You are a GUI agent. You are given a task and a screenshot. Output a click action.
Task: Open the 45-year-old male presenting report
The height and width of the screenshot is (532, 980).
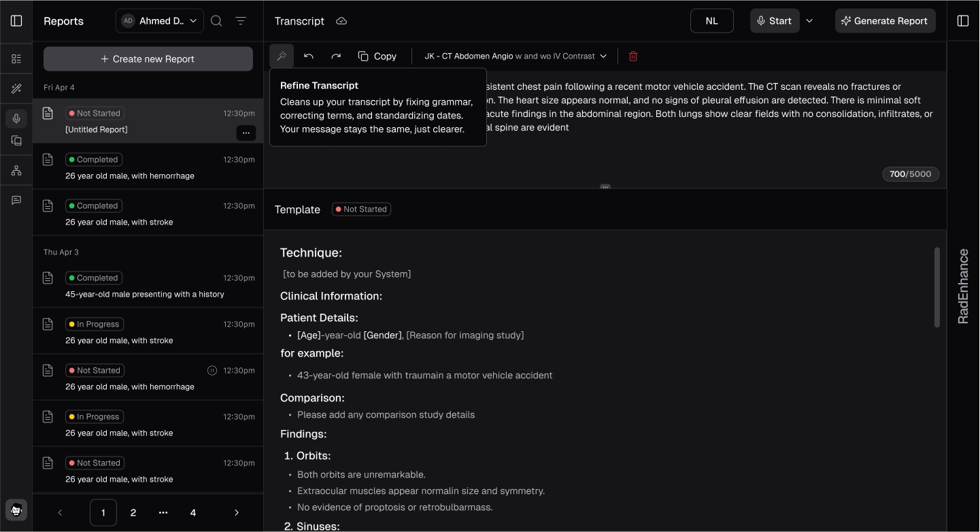pos(148,286)
